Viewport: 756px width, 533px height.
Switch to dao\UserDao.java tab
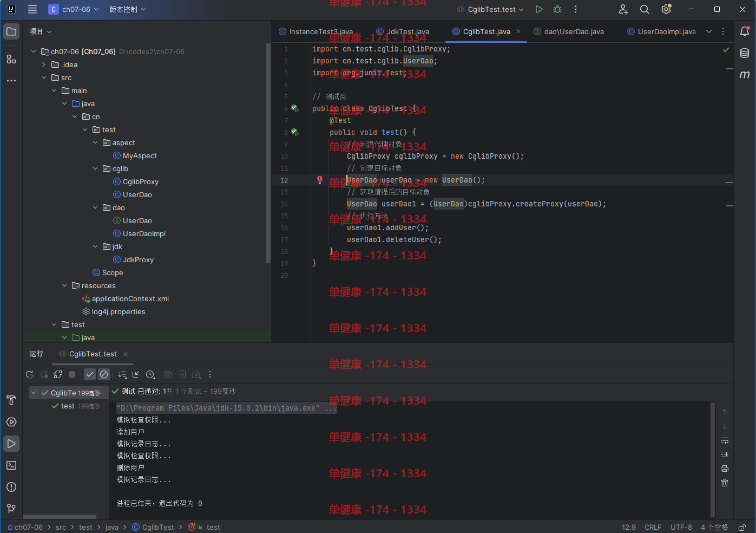pyautogui.click(x=569, y=31)
